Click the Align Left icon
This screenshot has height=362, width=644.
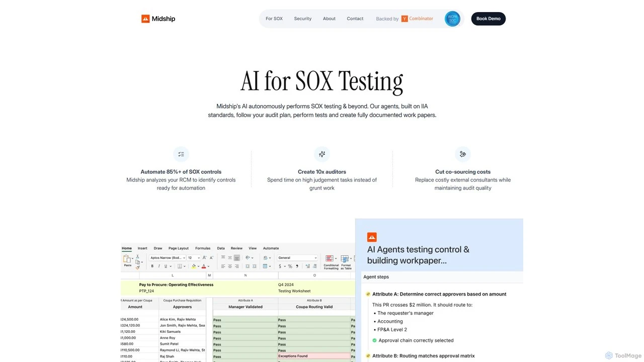click(x=223, y=266)
